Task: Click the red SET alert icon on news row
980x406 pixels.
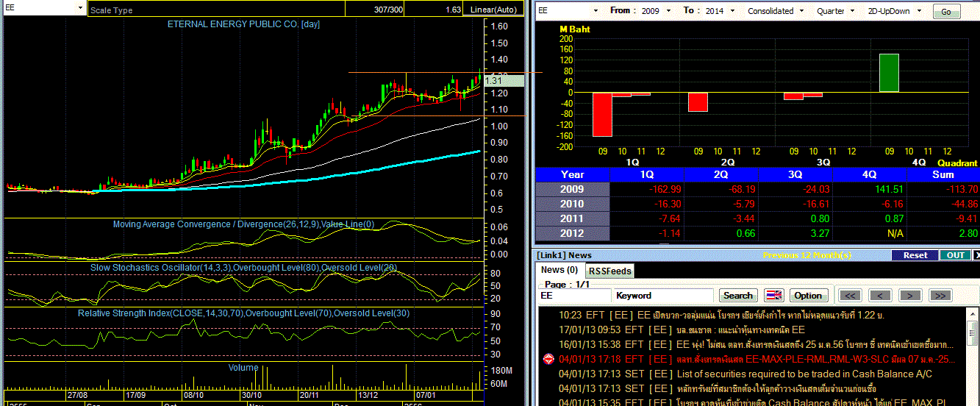Action: tap(547, 359)
